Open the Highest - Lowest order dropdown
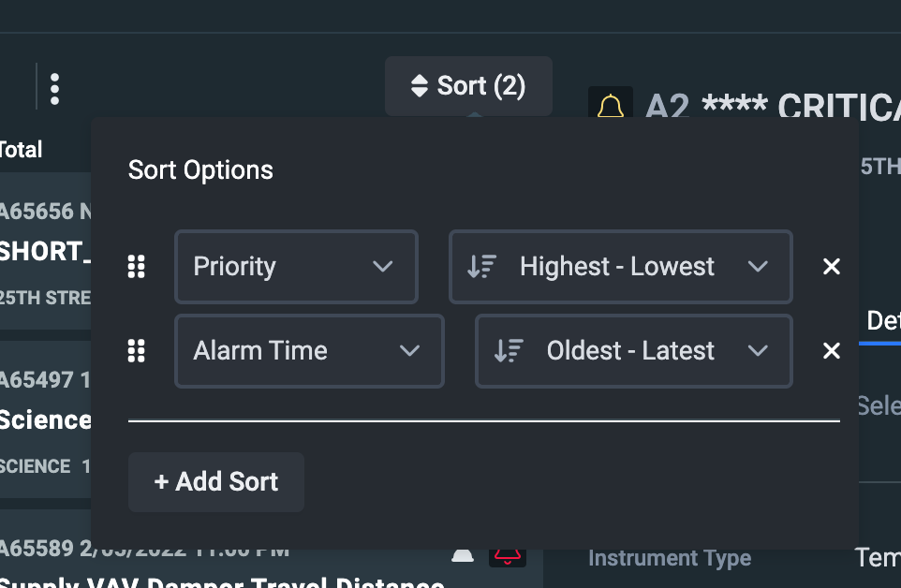This screenshot has width=901, height=588. (620, 267)
